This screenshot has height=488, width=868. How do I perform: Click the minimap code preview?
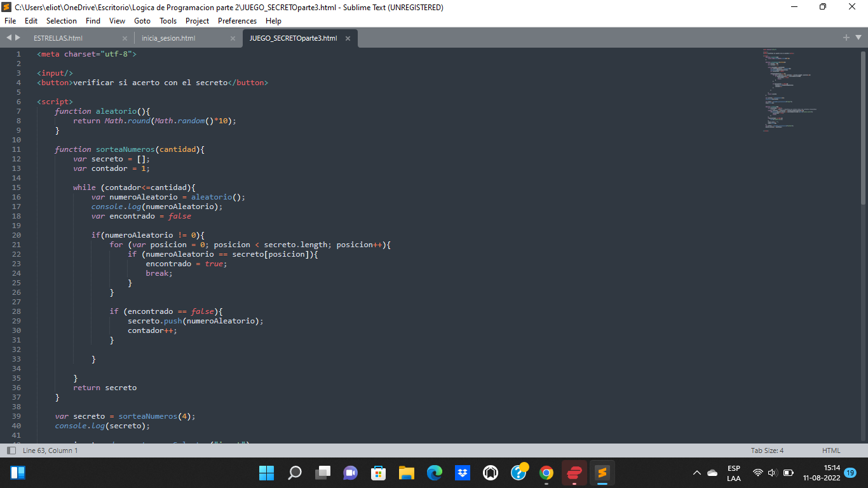pos(790,89)
